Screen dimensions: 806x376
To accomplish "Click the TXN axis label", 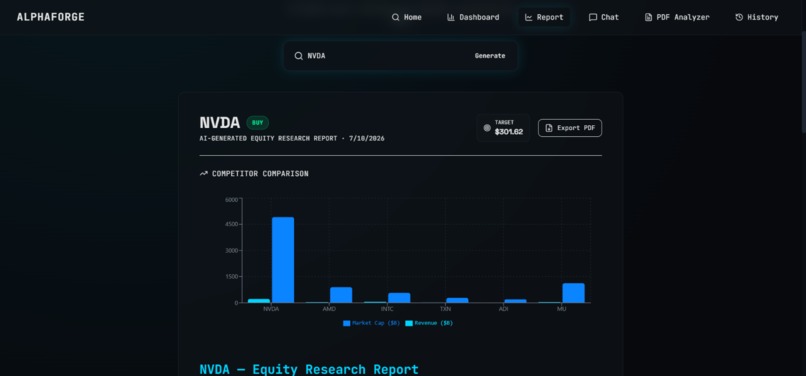I will point(445,309).
